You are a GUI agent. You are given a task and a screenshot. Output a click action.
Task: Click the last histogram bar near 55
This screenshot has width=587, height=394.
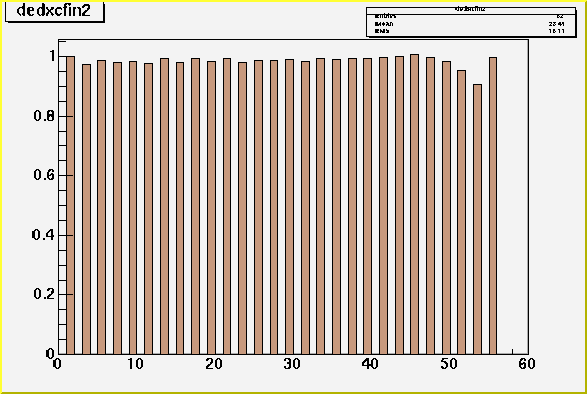tap(493, 206)
